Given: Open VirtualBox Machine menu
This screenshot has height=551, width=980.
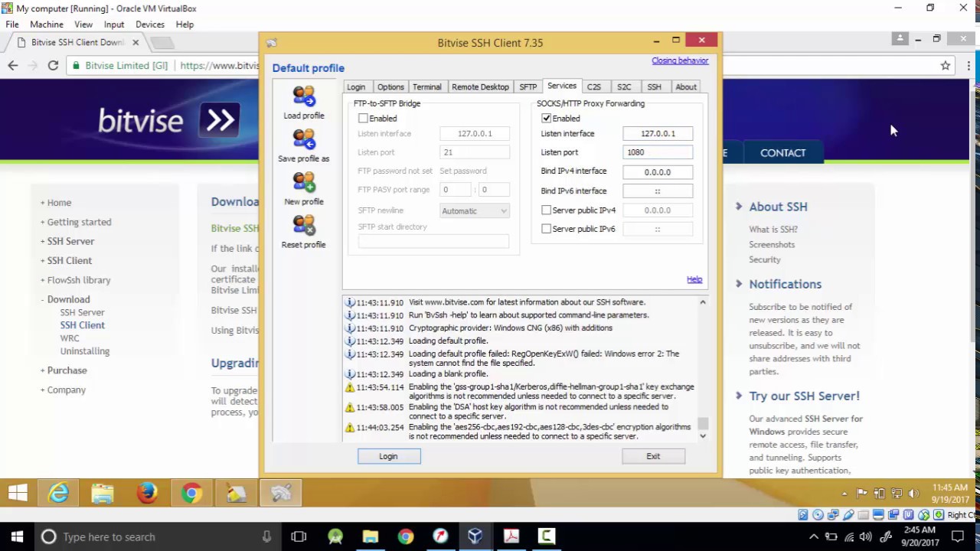Looking at the screenshot, I should (47, 24).
